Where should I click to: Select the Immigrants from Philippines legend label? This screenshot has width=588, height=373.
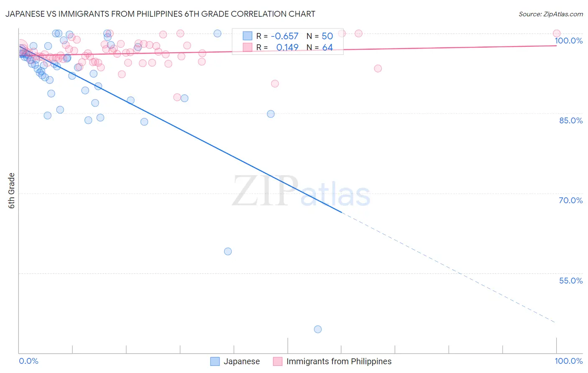tap(339, 361)
